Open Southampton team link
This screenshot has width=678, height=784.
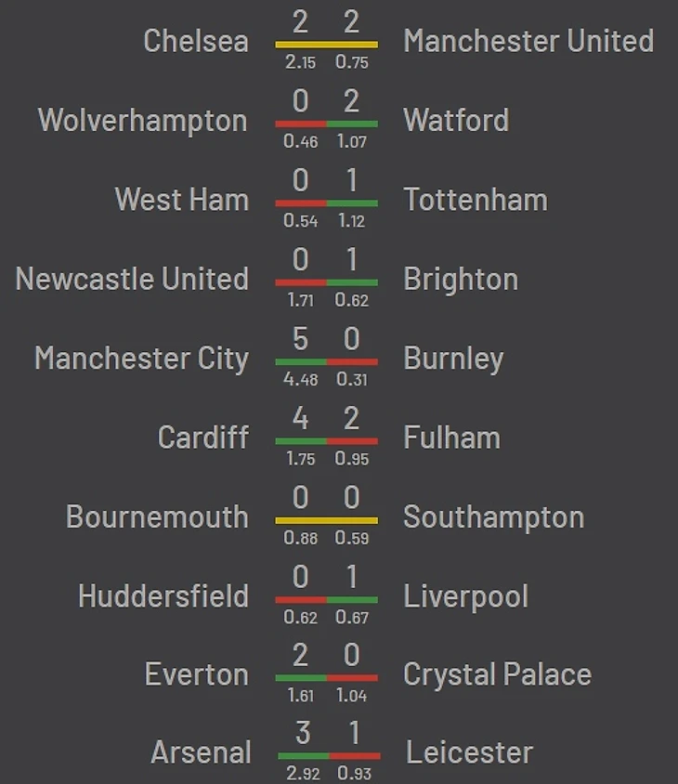point(492,517)
